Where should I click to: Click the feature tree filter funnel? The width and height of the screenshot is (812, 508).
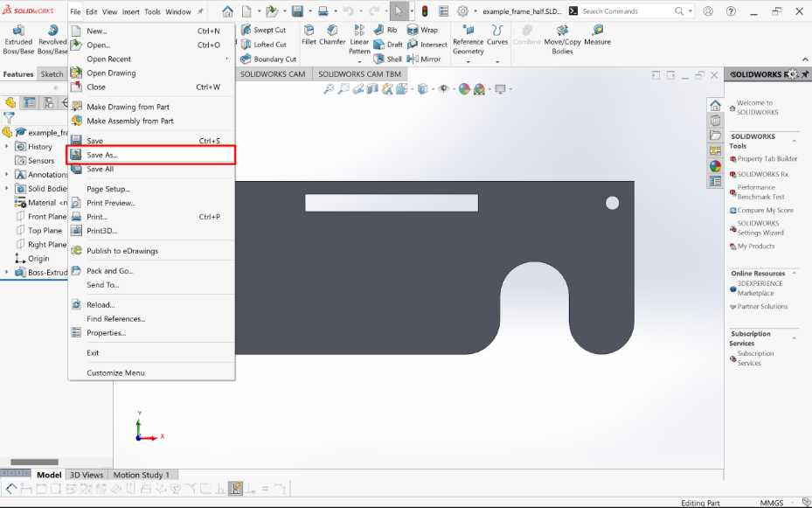pyautogui.click(x=10, y=117)
